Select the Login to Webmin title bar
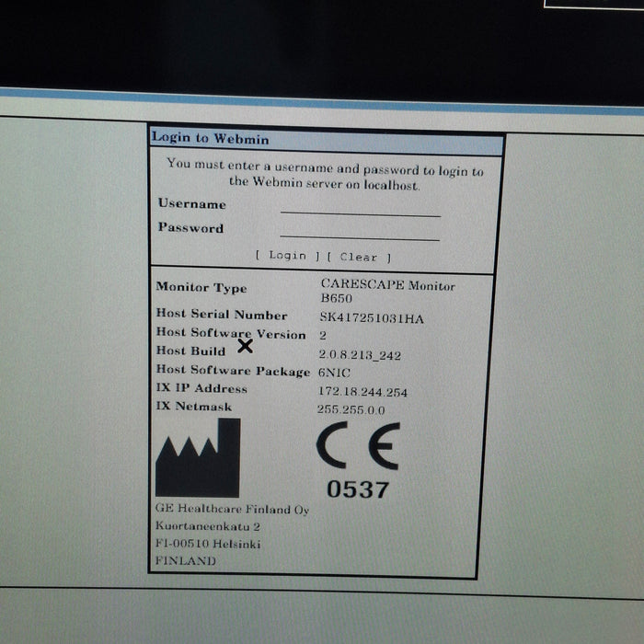Screen dimensions: 644x644 [327, 139]
